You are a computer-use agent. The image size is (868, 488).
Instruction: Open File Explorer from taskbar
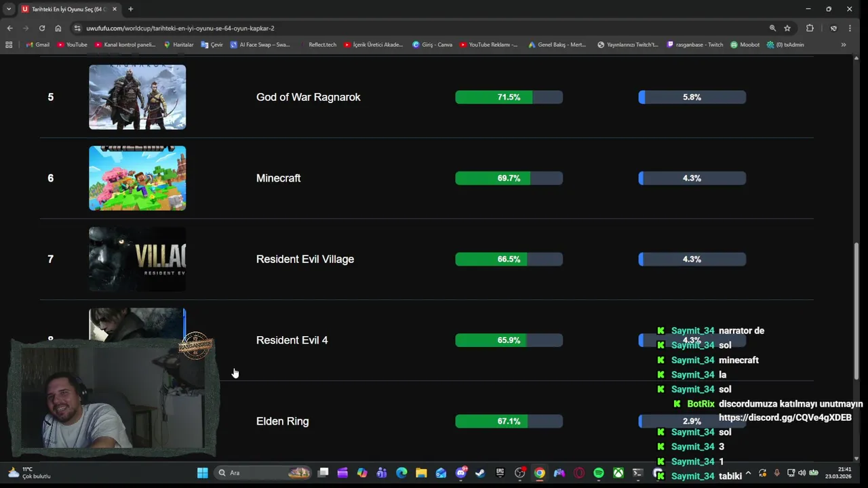tap(421, 472)
